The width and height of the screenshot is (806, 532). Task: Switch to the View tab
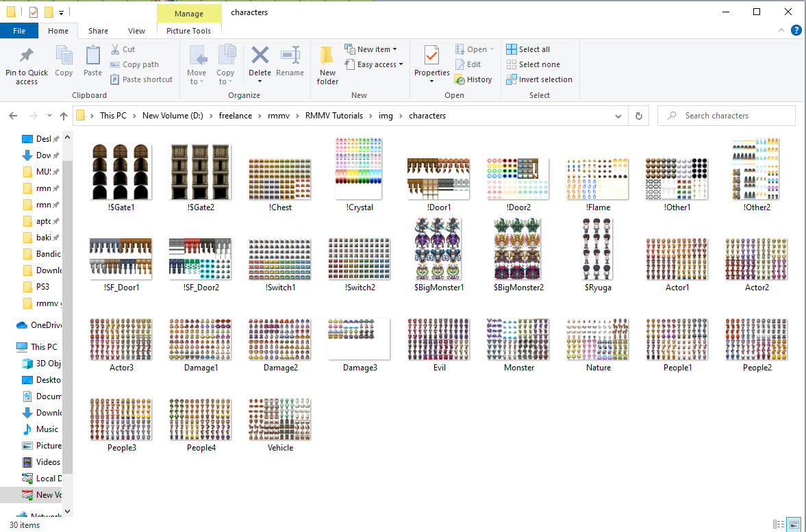[136, 31]
